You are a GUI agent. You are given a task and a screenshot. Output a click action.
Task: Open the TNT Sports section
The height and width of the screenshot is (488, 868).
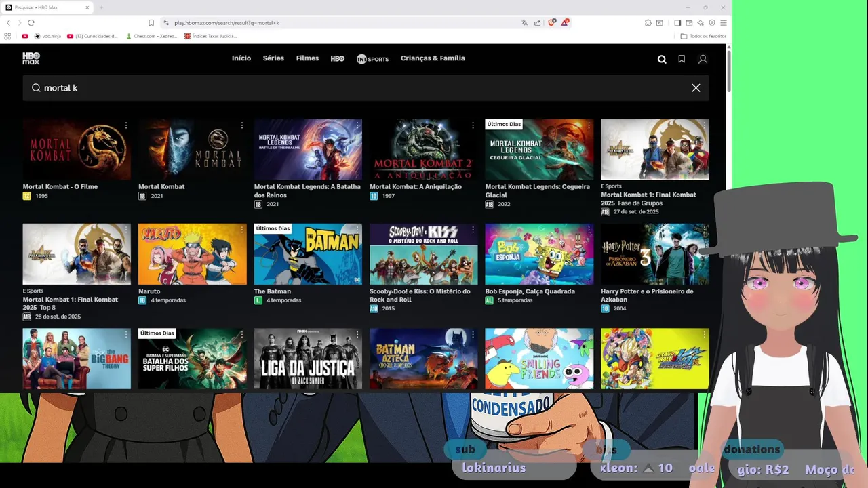click(372, 59)
